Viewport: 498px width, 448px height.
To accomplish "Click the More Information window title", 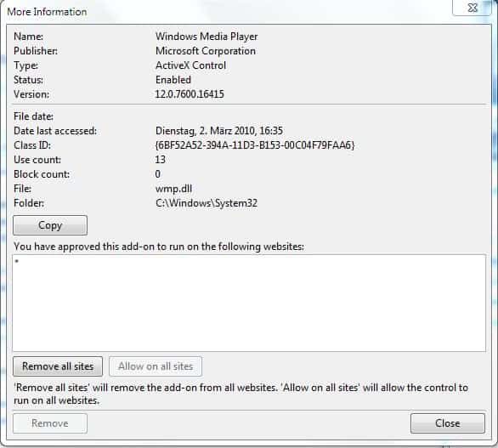I will pyautogui.click(x=47, y=12).
